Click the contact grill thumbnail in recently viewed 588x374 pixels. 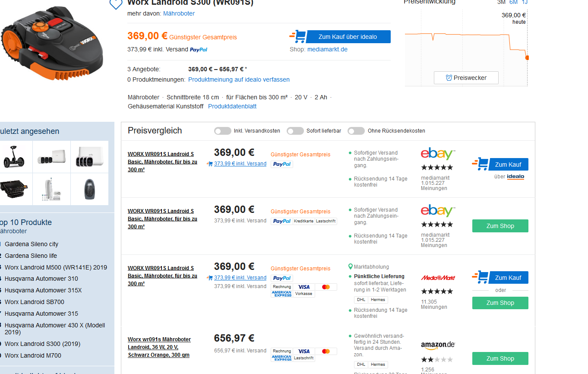click(16, 189)
